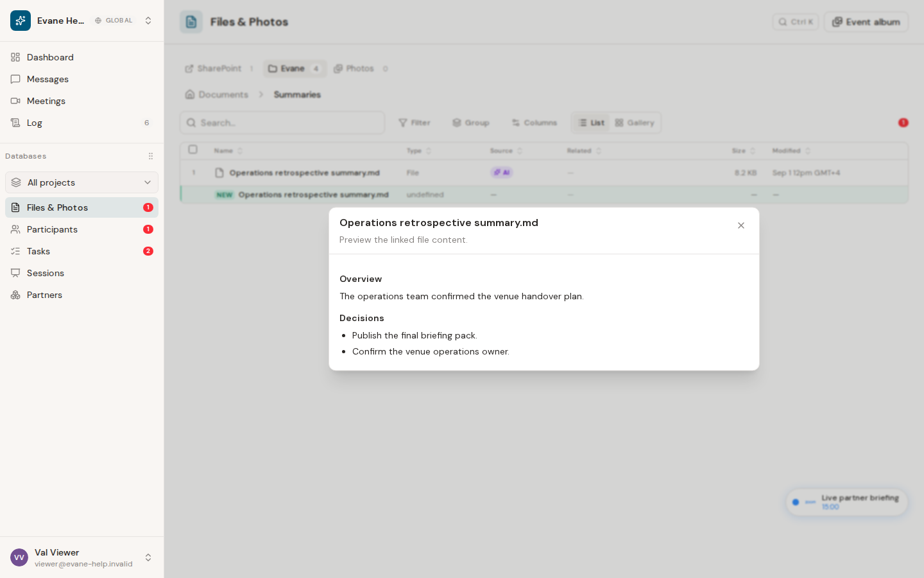Image resolution: width=924 pixels, height=578 pixels.
Task: Click the Files & Photos document icon in sidebar
Action: tap(15, 207)
